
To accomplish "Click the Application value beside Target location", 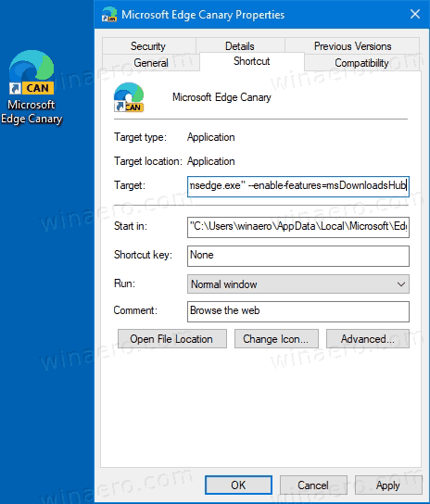I will click(211, 161).
